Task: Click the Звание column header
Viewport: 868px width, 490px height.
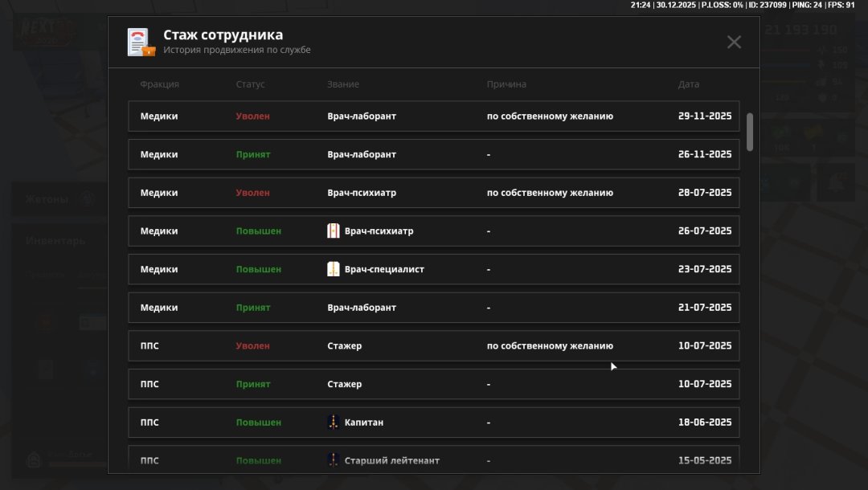Action: point(342,84)
